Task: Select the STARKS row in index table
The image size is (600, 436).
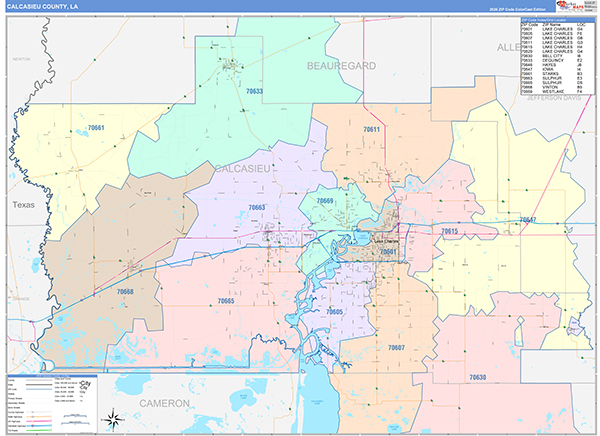Action: coord(558,74)
